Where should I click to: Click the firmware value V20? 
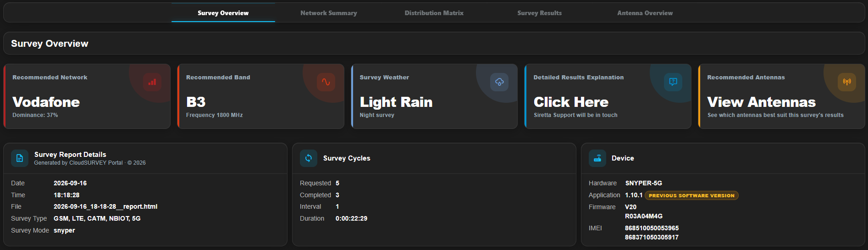[630, 207]
